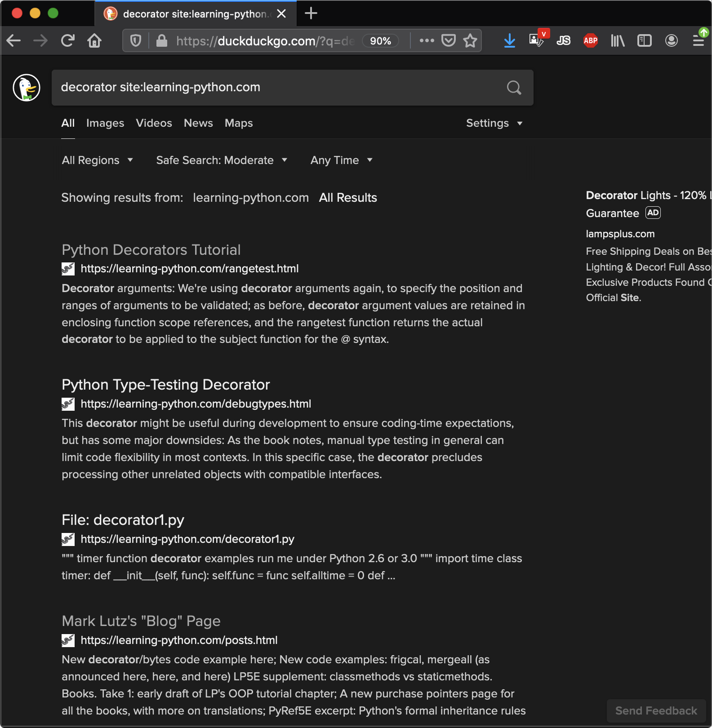Screen dimensions: 712x728
Task: Expand the All Regions dropdown
Action: tap(98, 160)
